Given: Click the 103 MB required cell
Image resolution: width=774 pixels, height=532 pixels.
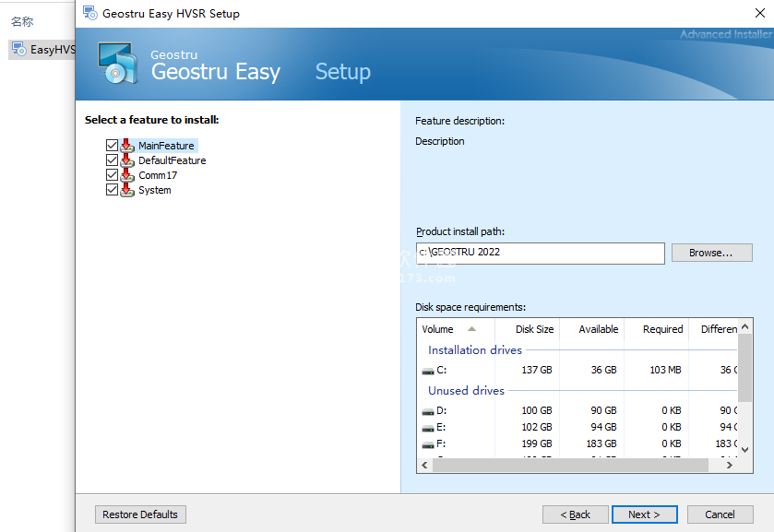Looking at the screenshot, I should point(665,370).
